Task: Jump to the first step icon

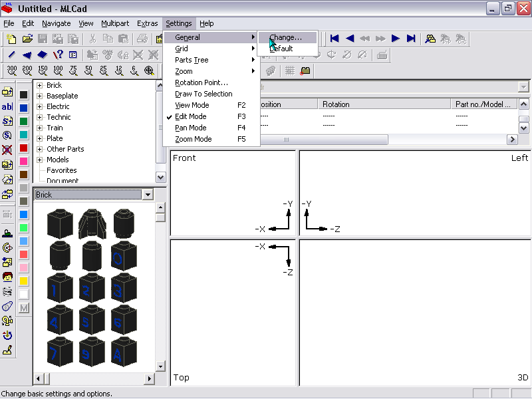Action: (334, 39)
